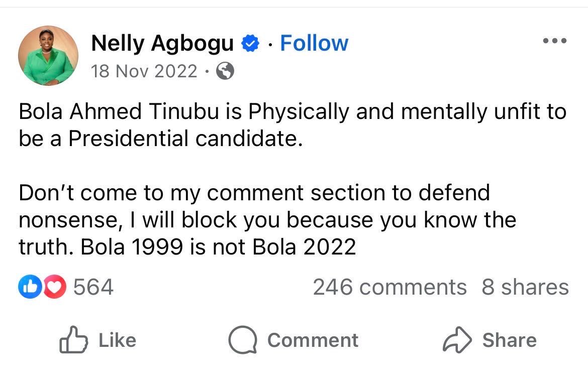Click the Share text label
The image size is (588, 381).
click(509, 340)
